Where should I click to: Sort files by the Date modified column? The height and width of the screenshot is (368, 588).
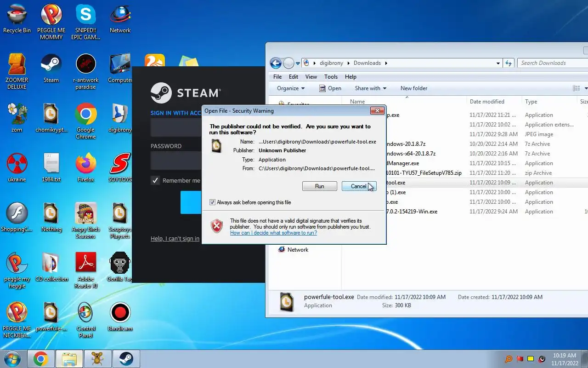[x=494, y=102]
